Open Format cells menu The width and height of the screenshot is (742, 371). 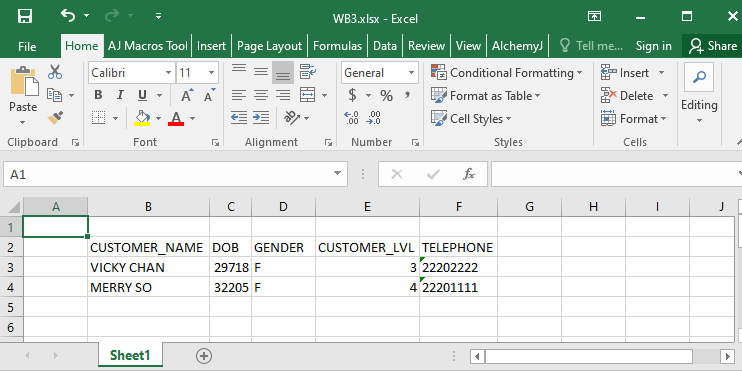coord(634,118)
